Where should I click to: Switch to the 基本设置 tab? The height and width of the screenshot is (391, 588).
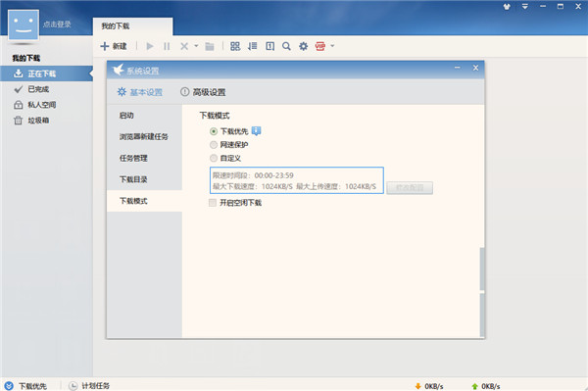pyautogui.click(x=140, y=92)
